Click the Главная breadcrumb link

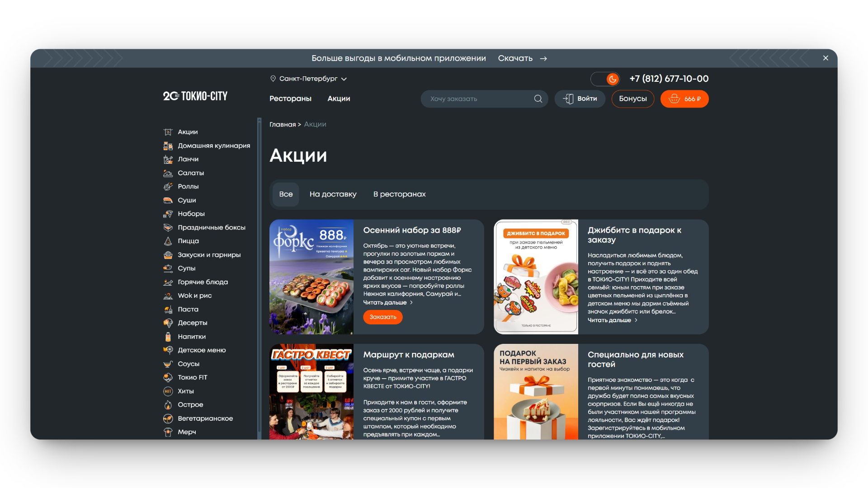click(x=283, y=125)
